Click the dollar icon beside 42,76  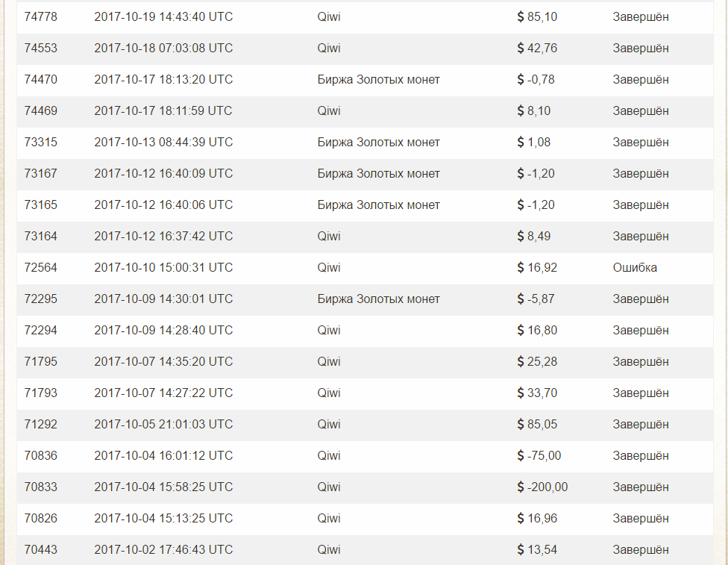(x=520, y=48)
